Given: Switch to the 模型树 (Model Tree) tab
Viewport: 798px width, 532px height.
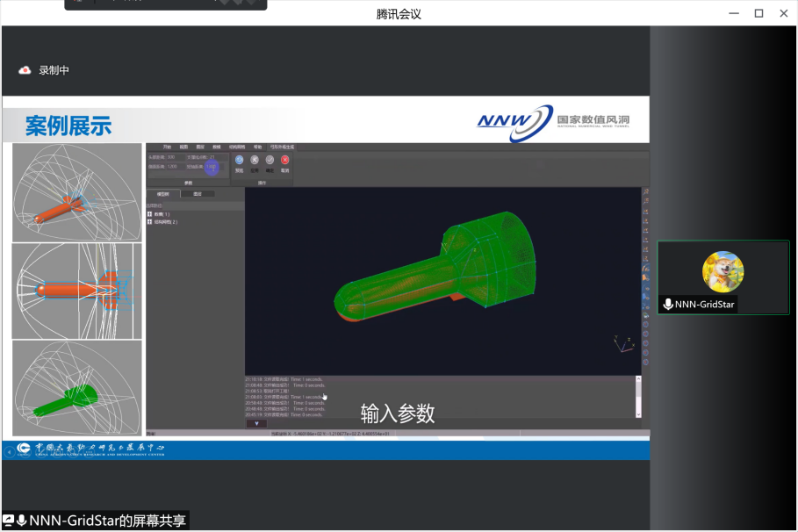Looking at the screenshot, I should tap(162, 194).
